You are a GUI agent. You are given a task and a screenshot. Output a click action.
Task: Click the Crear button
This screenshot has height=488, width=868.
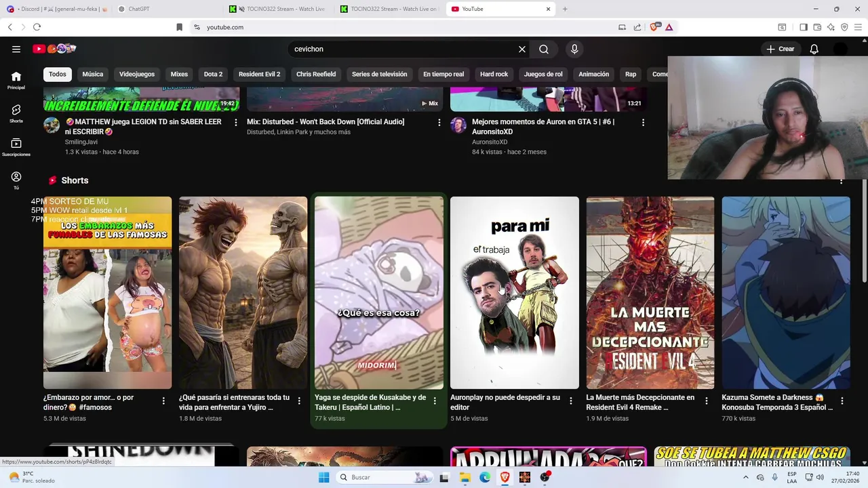(781, 49)
